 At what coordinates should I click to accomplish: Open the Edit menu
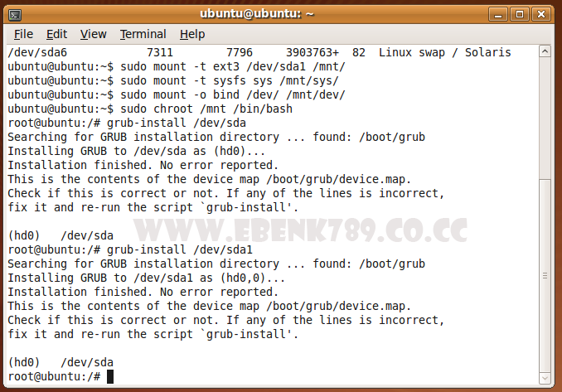[56, 34]
